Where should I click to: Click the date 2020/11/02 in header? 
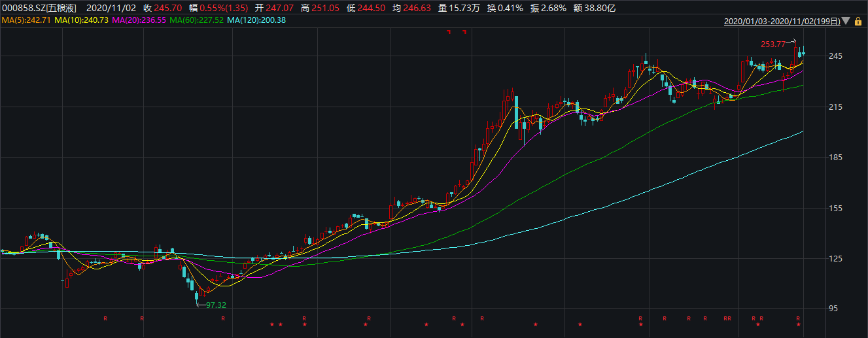click(x=111, y=8)
